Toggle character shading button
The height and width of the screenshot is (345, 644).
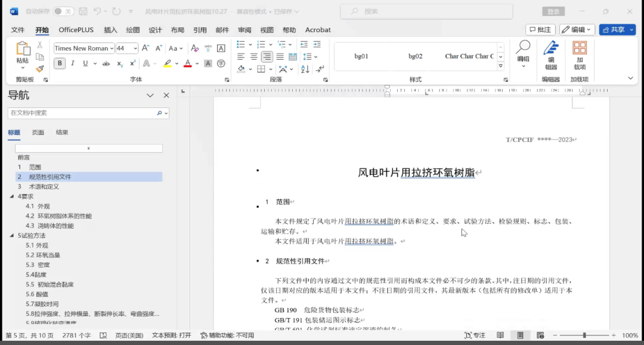click(208, 63)
